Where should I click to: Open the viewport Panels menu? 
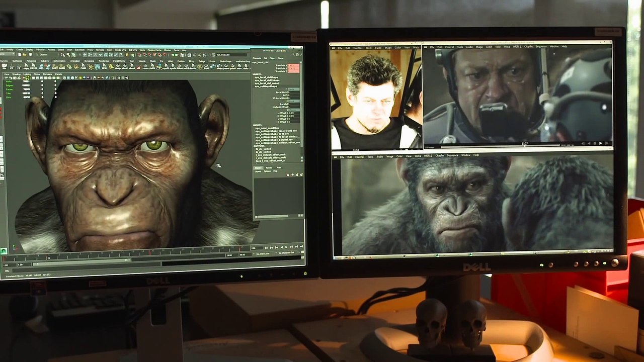58,74
